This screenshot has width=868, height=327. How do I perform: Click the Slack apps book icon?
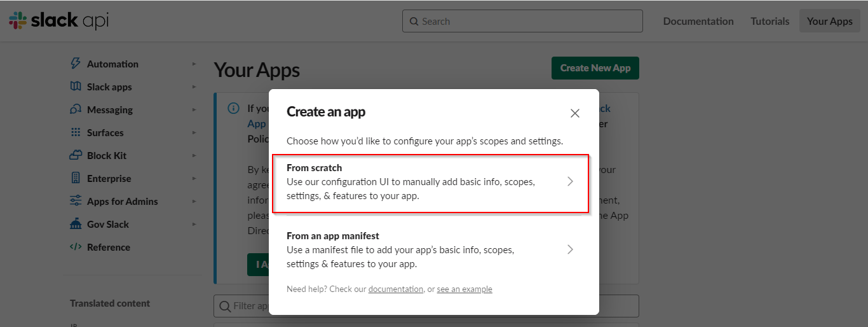[x=76, y=87]
